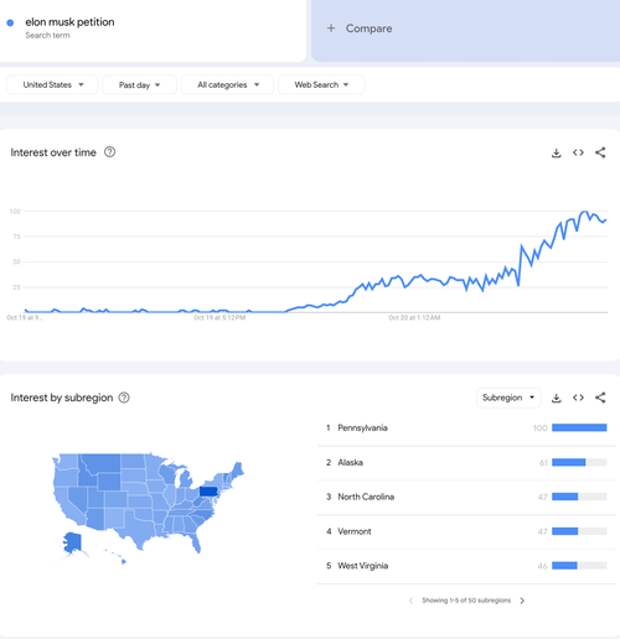Select Pennsylvania in the subregion list
Screen dimensions: 620x639
363,428
